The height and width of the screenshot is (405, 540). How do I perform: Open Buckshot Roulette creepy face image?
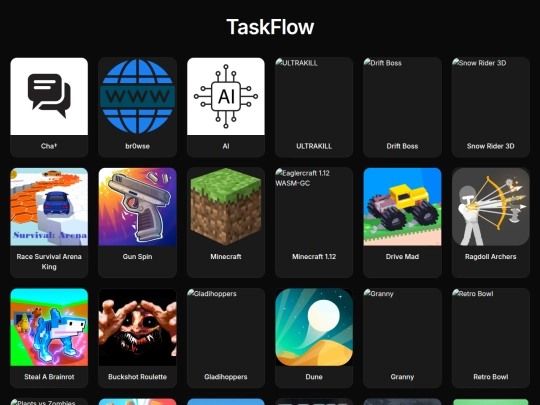click(x=137, y=327)
